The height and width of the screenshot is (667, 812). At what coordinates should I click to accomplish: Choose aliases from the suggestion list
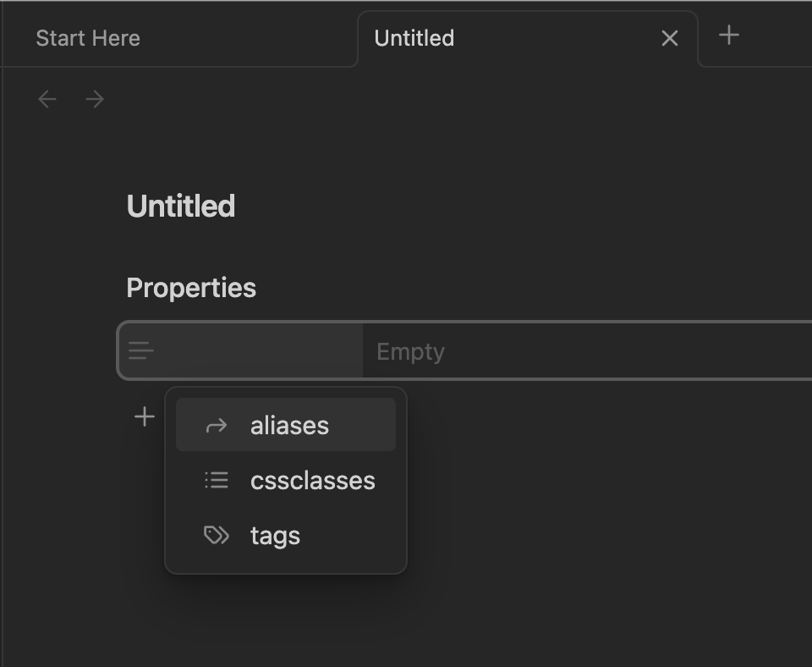click(x=289, y=425)
